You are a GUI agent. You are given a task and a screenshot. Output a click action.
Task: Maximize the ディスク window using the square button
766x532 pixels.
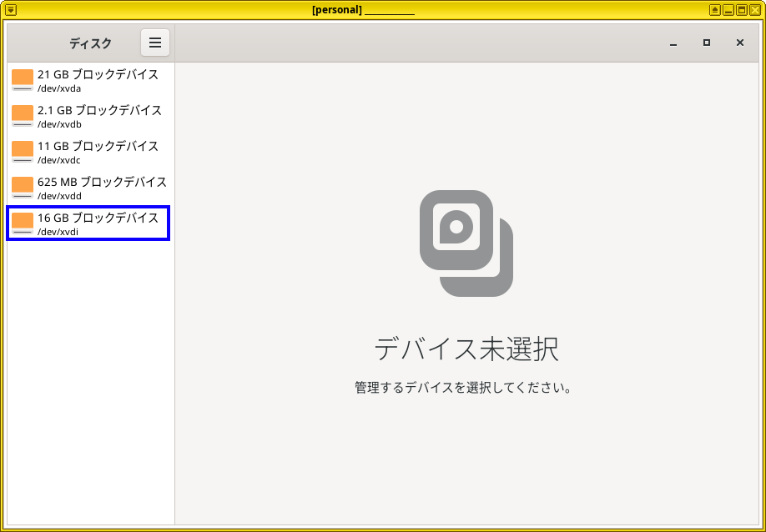pyautogui.click(x=706, y=42)
